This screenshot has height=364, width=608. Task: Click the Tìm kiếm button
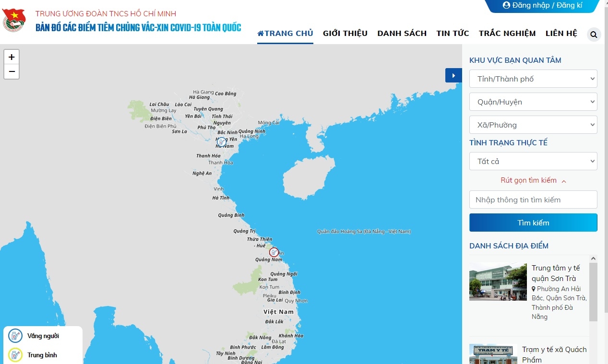click(x=533, y=223)
